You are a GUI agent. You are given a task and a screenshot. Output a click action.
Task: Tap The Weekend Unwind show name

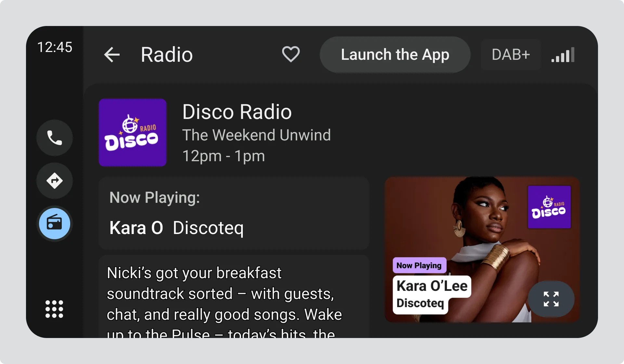[256, 135]
